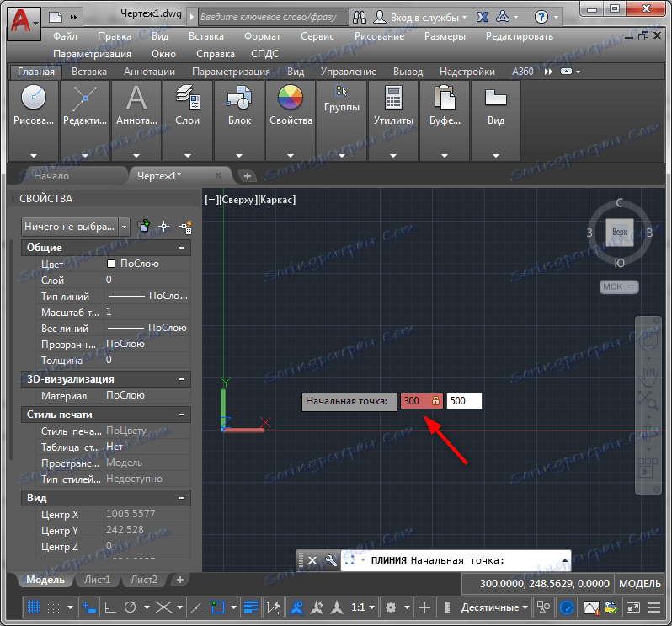Open the Буфе... clipboard panel
672x626 pixels.
click(x=445, y=120)
